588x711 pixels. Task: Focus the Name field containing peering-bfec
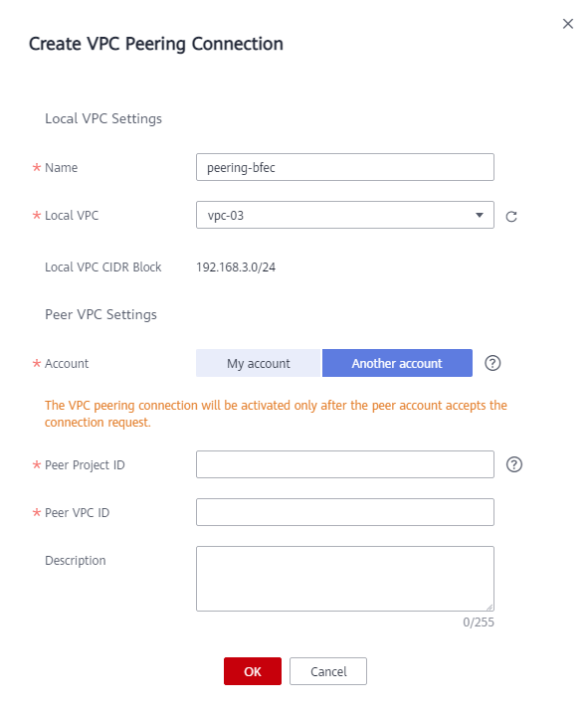[345, 167]
